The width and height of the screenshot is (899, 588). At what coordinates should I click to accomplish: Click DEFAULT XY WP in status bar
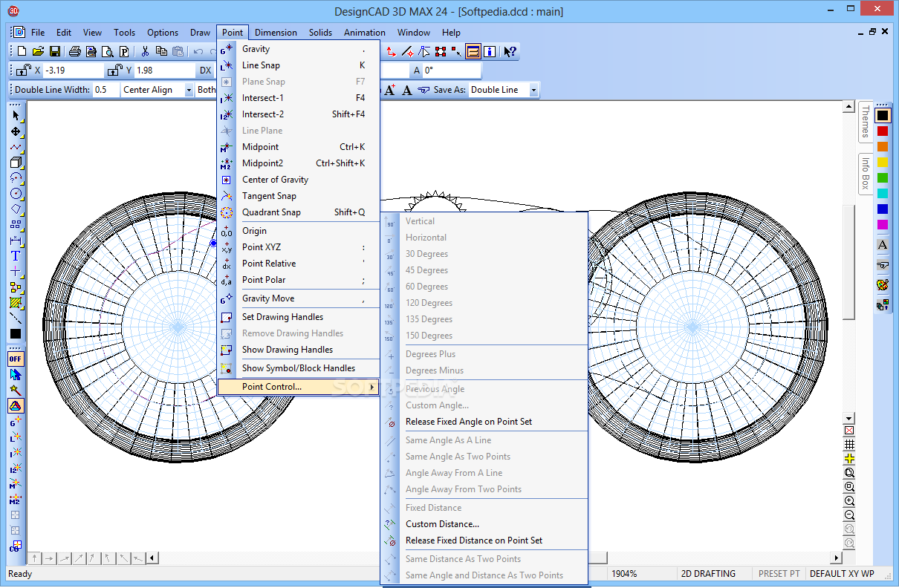(842, 574)
